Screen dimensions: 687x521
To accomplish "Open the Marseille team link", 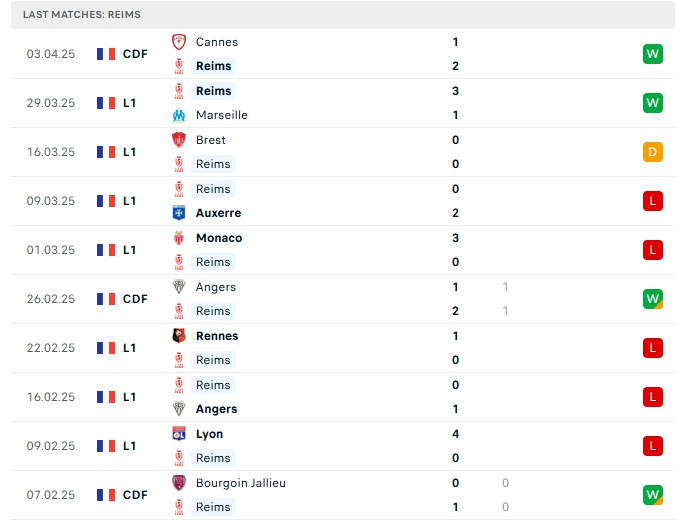I will pyautogui.click(x=222, y=115).
